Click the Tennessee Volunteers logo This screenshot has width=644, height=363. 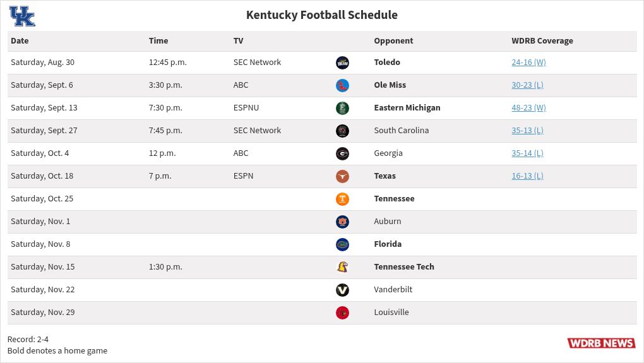(342, 199)
